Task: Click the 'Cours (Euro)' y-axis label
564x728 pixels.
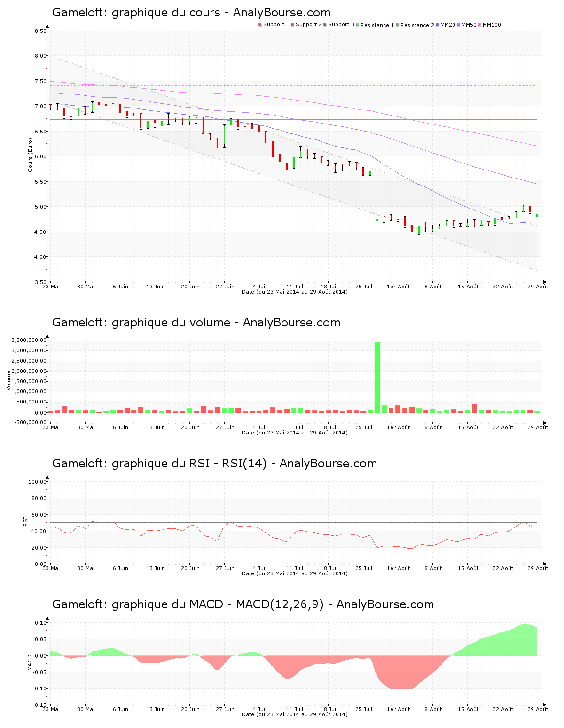Action: tap(31, 155)
